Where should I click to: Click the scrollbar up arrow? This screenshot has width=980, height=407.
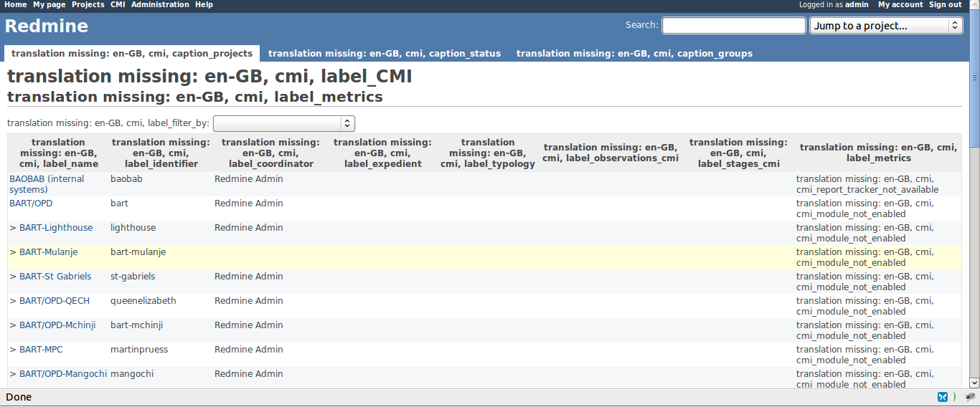(974, 5)
